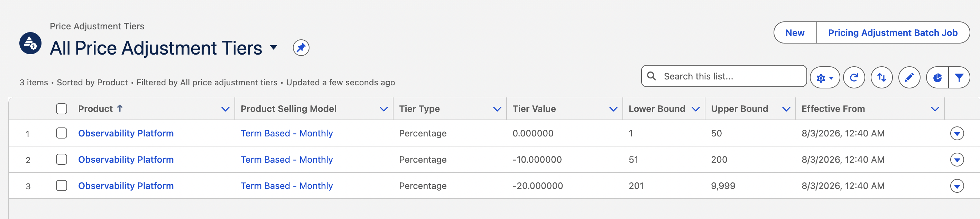Show the charts panel icon

tap(937, 78)
